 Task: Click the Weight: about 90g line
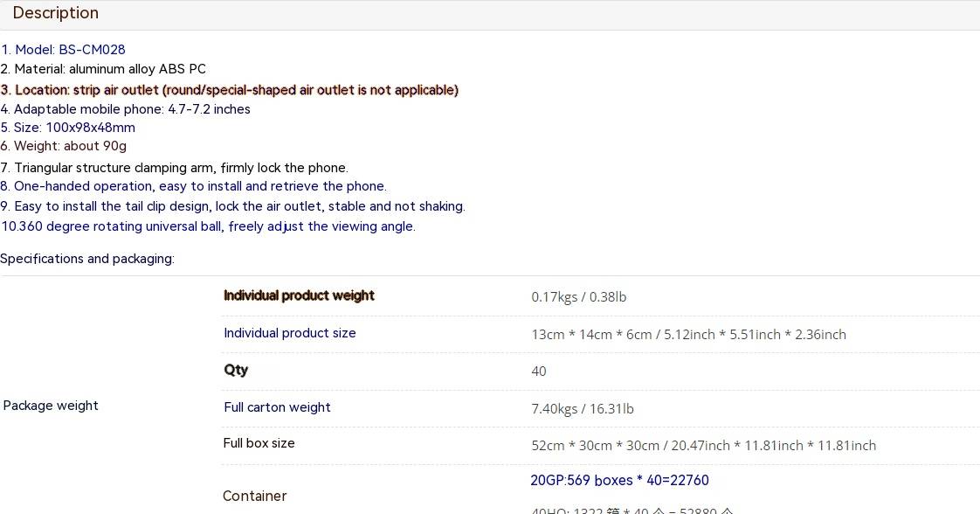click(64, 146)
